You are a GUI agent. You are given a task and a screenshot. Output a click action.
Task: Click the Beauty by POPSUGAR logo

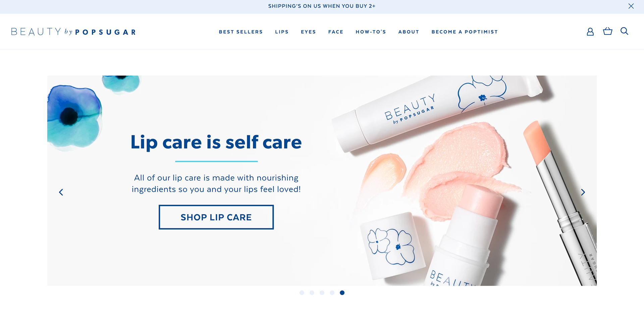coord(73,32)
